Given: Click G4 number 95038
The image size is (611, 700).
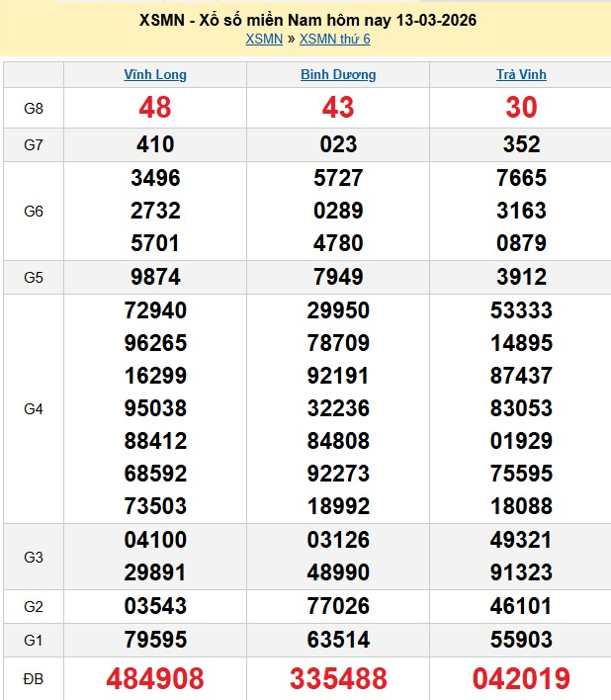Looking at the screenshot, I should 155,408.
